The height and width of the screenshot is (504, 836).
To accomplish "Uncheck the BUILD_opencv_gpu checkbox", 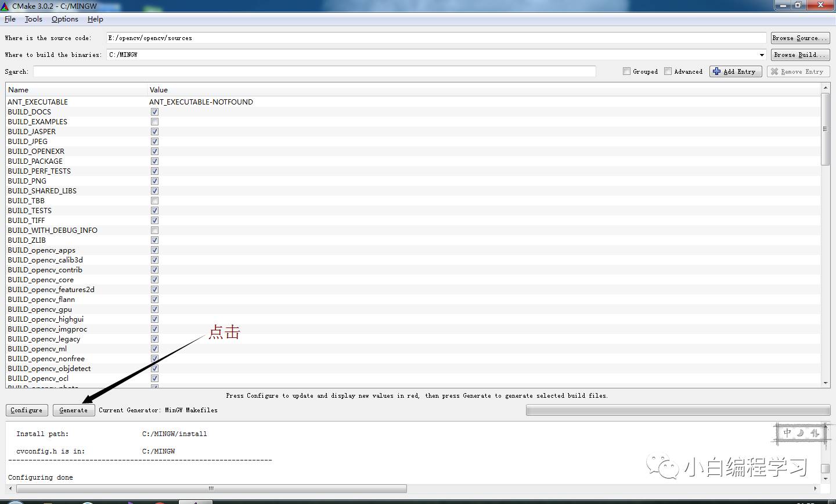I will (154, 309).
